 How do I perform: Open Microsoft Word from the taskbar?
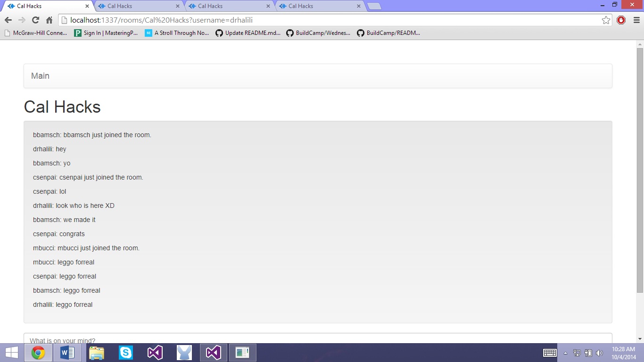point(67,353)
